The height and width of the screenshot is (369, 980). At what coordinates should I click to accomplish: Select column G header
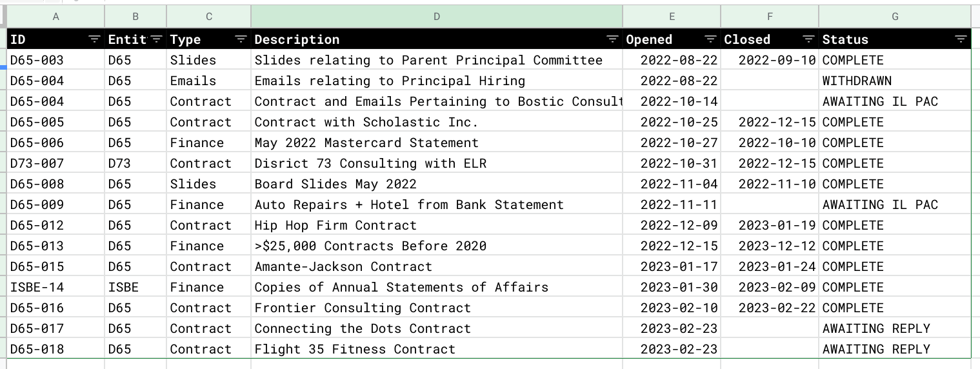tap(895, 17)
